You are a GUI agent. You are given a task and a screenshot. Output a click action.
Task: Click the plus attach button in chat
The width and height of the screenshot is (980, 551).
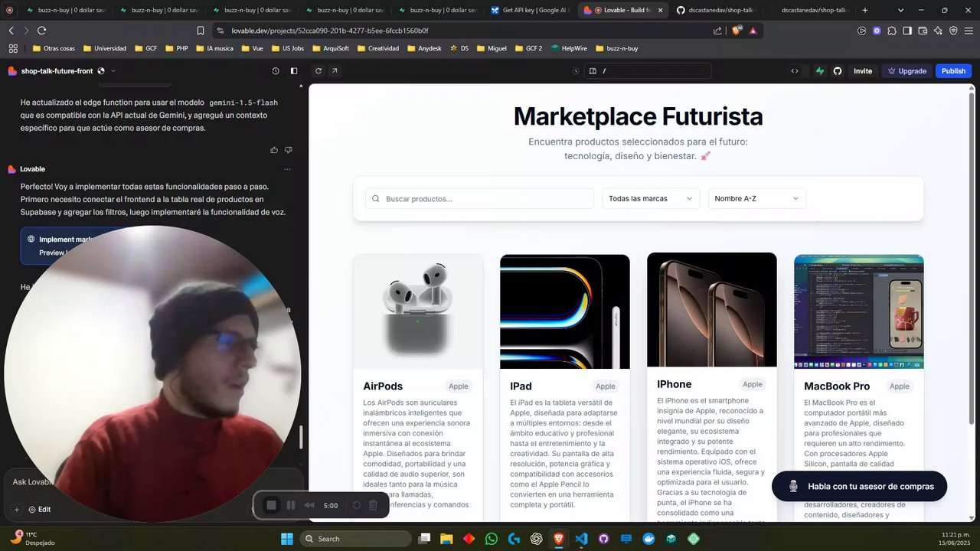point(16,510)
